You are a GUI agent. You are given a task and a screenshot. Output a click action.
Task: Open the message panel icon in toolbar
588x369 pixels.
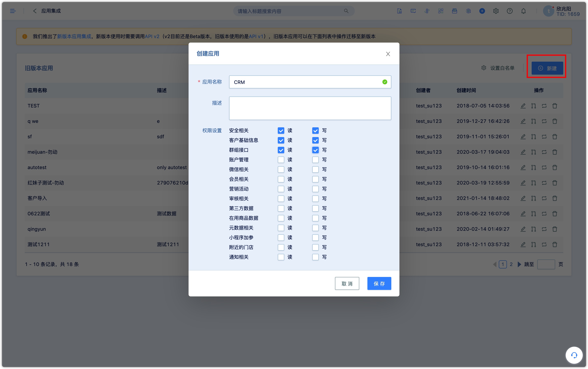tap(413, 11)
